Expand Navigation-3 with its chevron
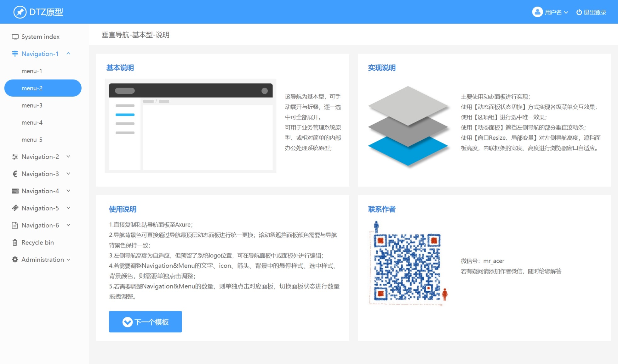Viewport: 618px width, 364px height. click(x=68, y=174)
